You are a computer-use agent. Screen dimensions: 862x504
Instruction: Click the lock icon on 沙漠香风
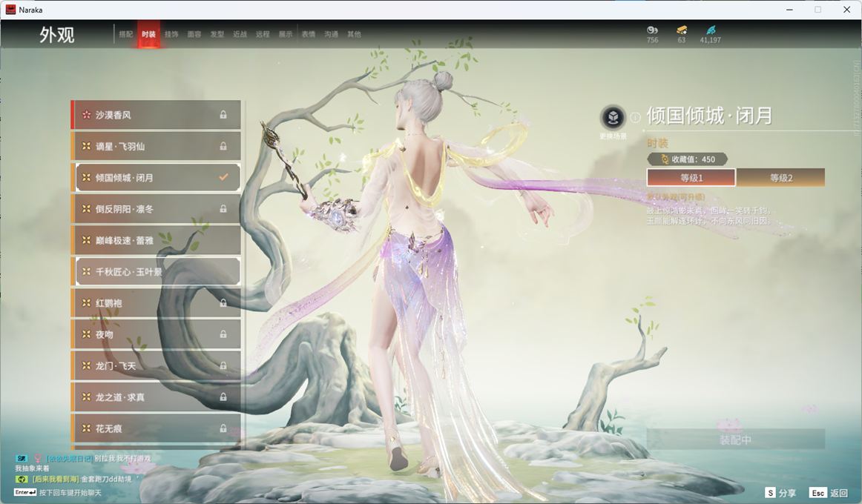[x=223, y=115]
